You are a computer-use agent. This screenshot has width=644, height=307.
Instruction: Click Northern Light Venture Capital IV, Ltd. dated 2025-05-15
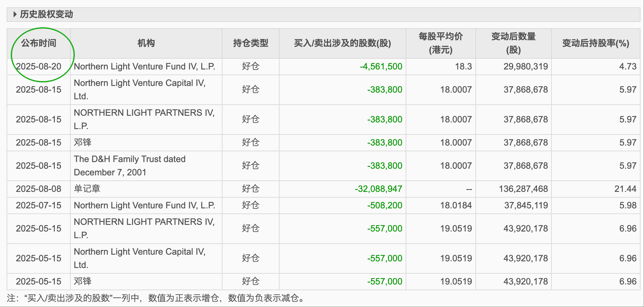[140, 258]
